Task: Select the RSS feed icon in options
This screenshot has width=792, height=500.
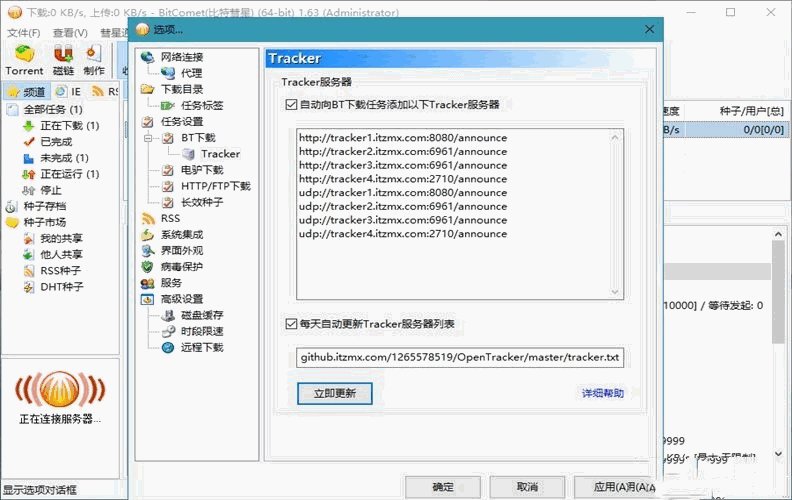Action: click(148, 219)
